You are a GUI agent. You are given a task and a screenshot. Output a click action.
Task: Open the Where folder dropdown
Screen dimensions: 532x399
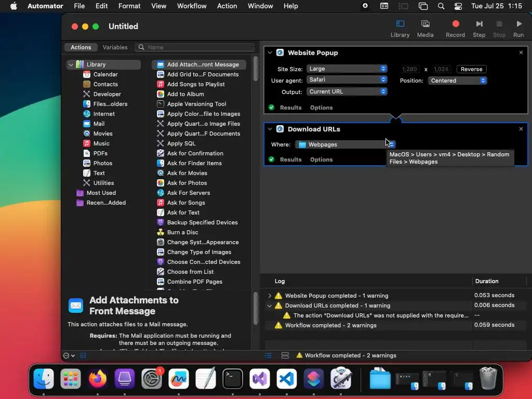(345, 144)
